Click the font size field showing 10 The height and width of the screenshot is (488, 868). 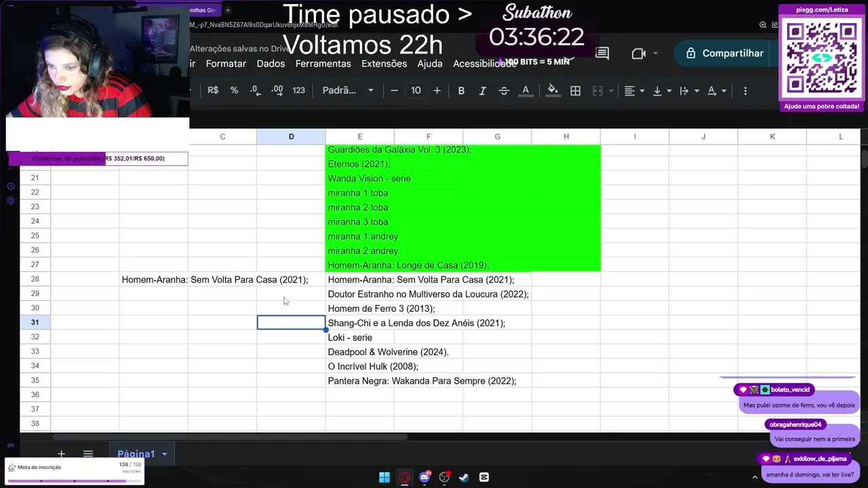(x=416, y=90)
